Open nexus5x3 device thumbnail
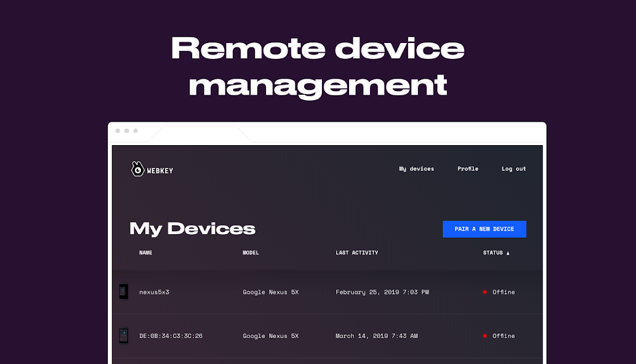 [x=124, y=291]
